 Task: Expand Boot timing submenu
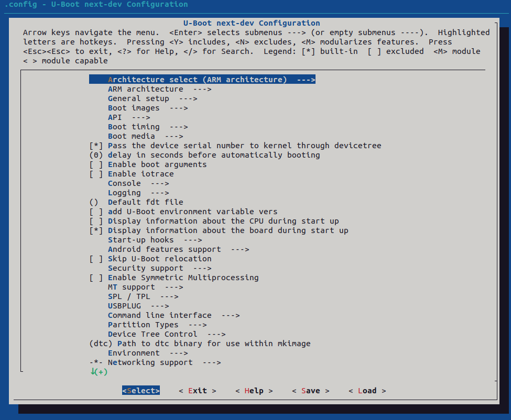[x=148, y=127]
